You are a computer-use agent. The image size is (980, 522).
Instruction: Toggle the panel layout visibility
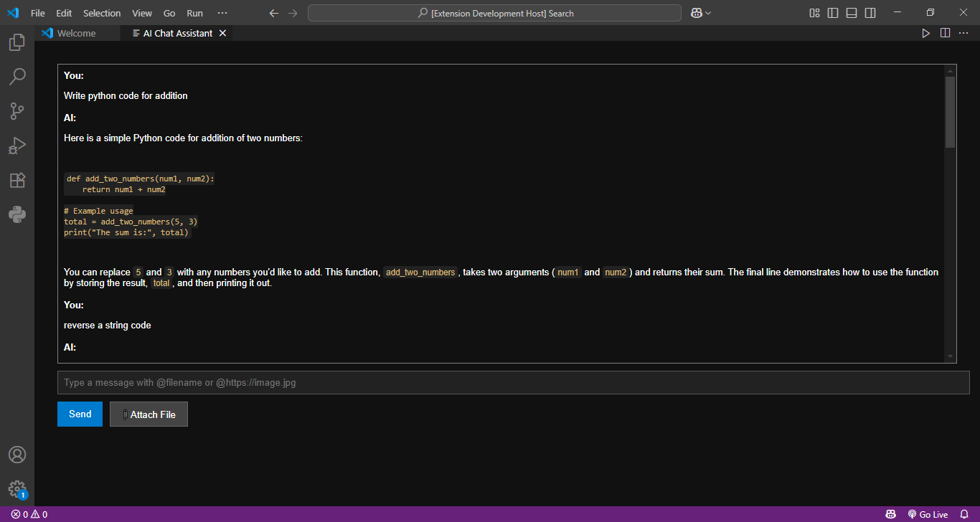(x=851, y=12)
